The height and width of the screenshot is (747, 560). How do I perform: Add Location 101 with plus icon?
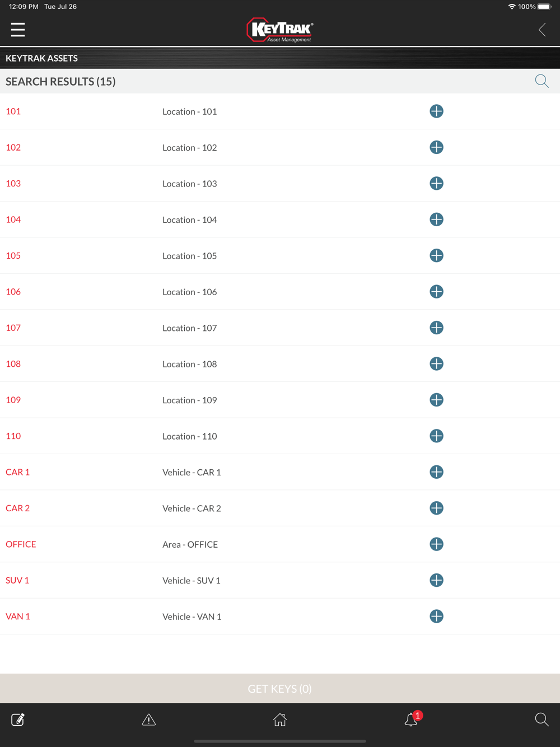pos(436,111)
